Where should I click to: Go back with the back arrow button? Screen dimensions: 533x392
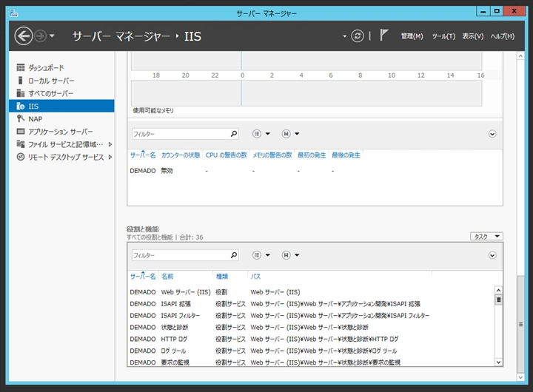(x=24, y=36)
